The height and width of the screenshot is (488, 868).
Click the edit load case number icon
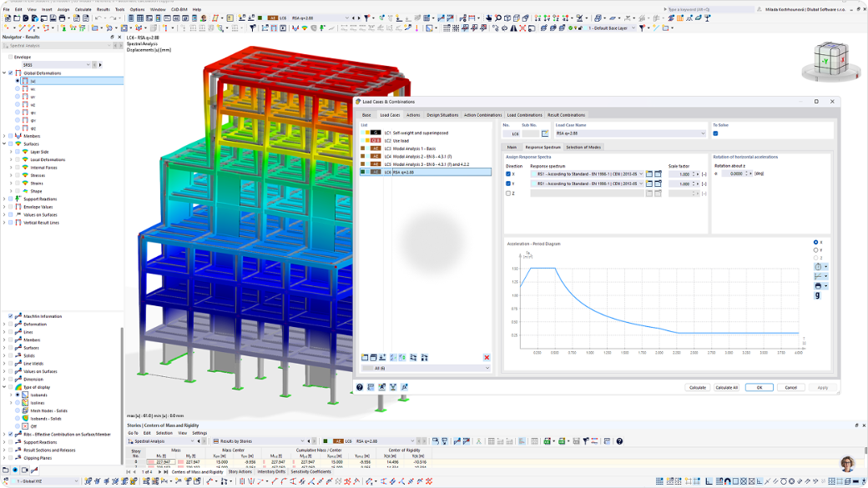tap(545, 133)
